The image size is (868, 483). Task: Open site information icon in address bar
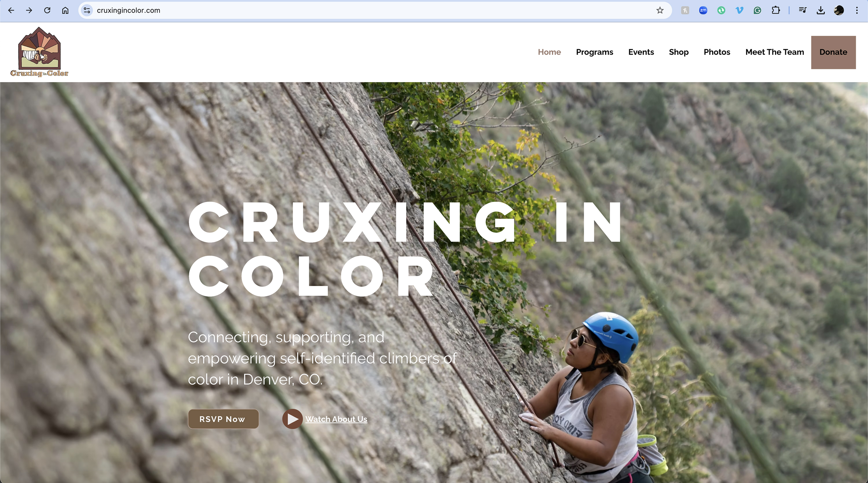coord(87,11)
